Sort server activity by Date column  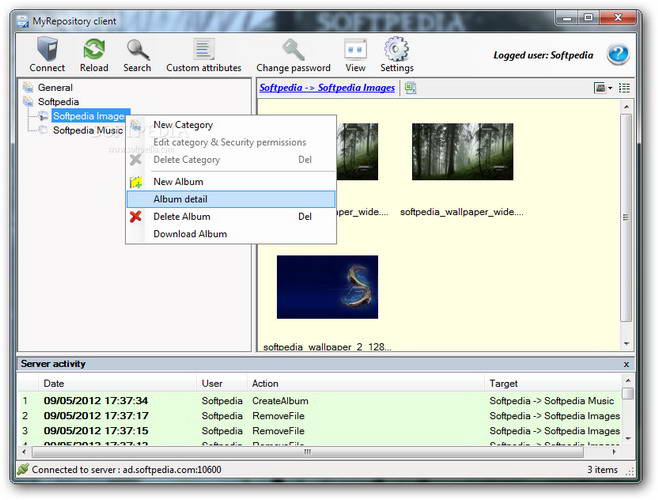[118, 383]
